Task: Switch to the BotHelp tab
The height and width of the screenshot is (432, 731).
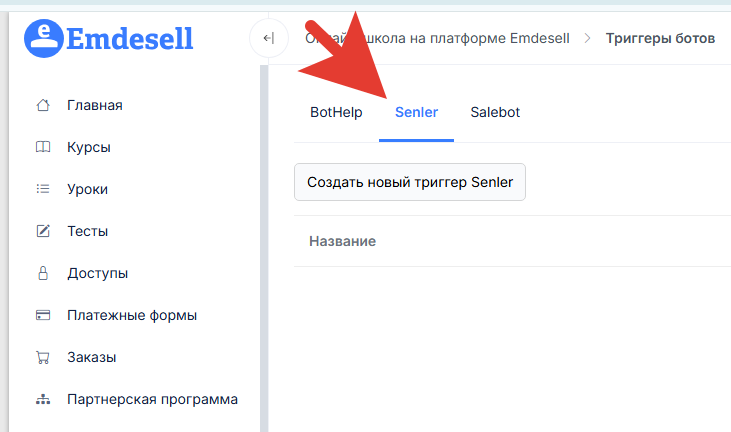Action: pos(336,112)
